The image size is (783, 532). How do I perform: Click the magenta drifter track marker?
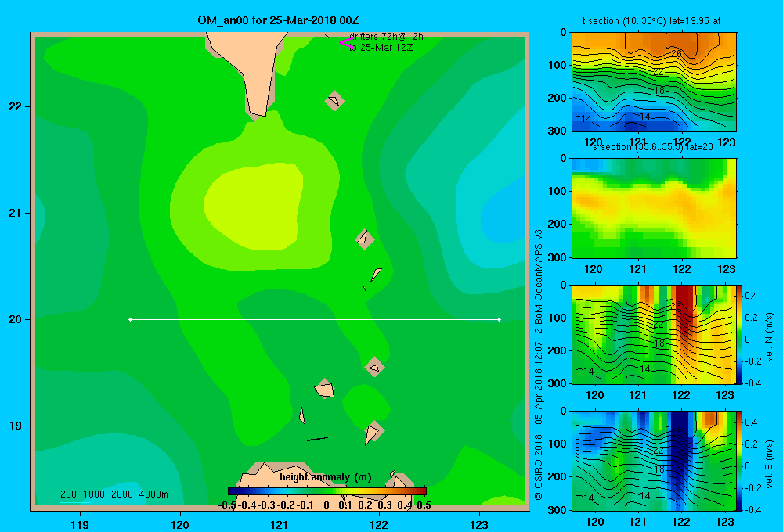coord(346,43)
